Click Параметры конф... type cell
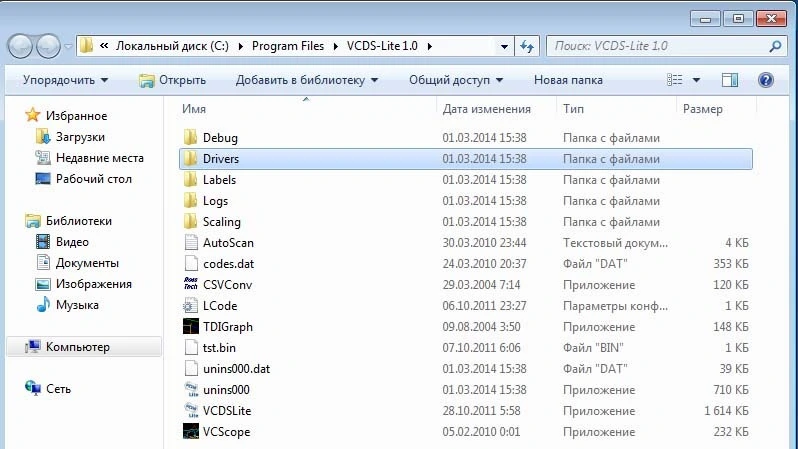Viewport: 798px width, 449px height. point(615,306)
